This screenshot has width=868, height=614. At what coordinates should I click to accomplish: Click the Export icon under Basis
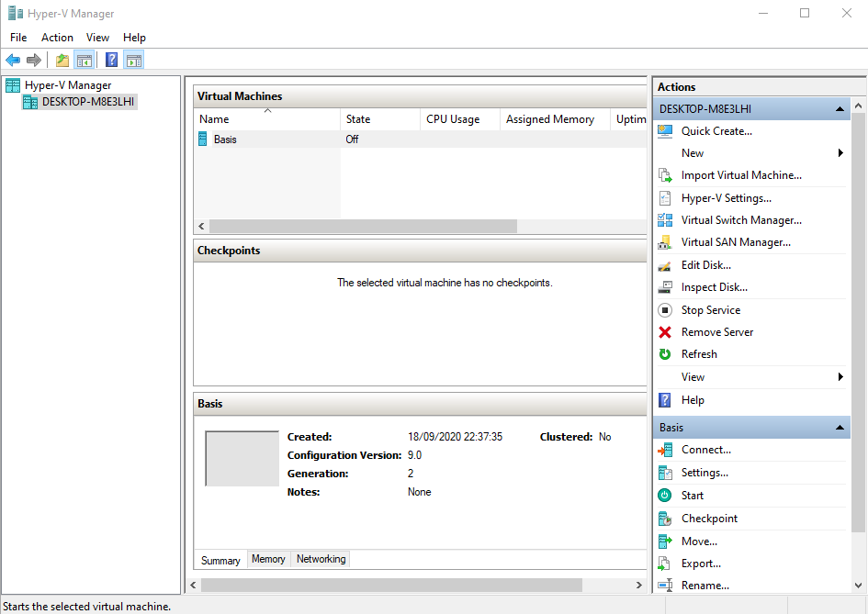(665, 564)
